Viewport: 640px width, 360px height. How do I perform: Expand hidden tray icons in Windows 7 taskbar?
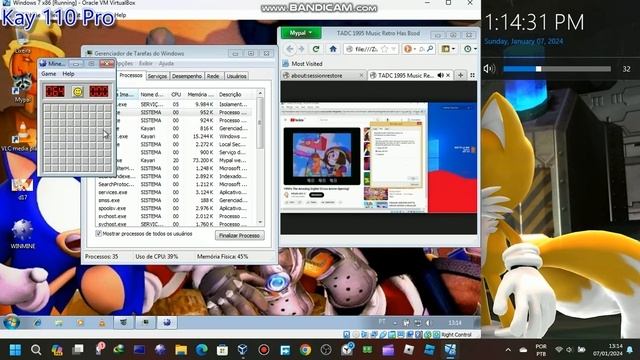tap(395, 323)
